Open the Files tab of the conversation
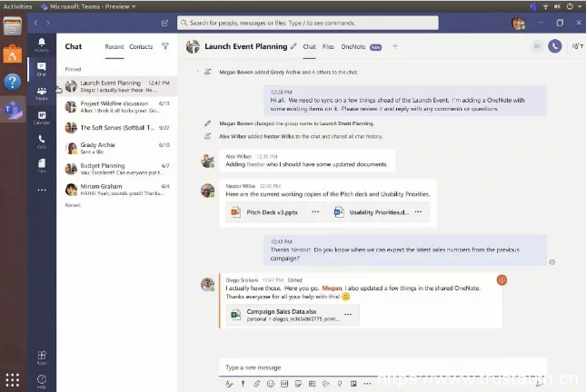 click(328, 46)
